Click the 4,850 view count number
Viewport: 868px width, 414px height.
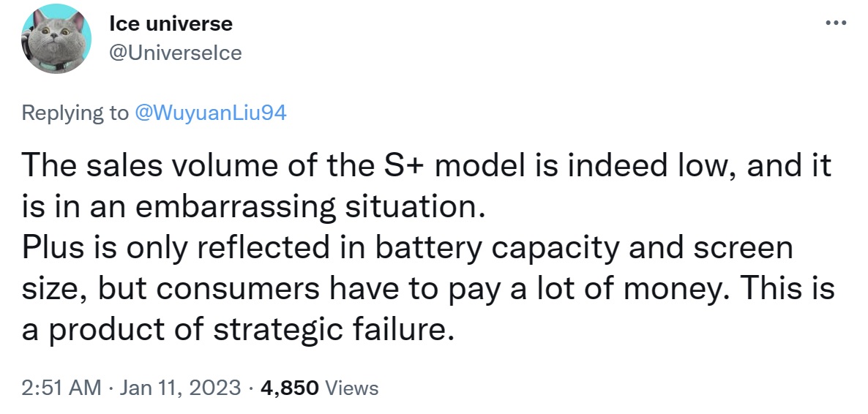click(x=289, y=388)
